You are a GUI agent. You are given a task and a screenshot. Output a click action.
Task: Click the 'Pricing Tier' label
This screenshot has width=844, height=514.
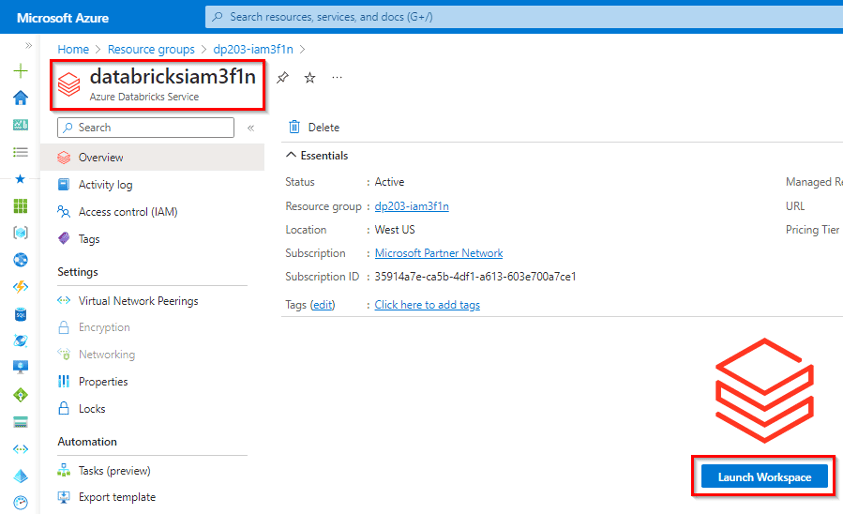coord(812,230)
